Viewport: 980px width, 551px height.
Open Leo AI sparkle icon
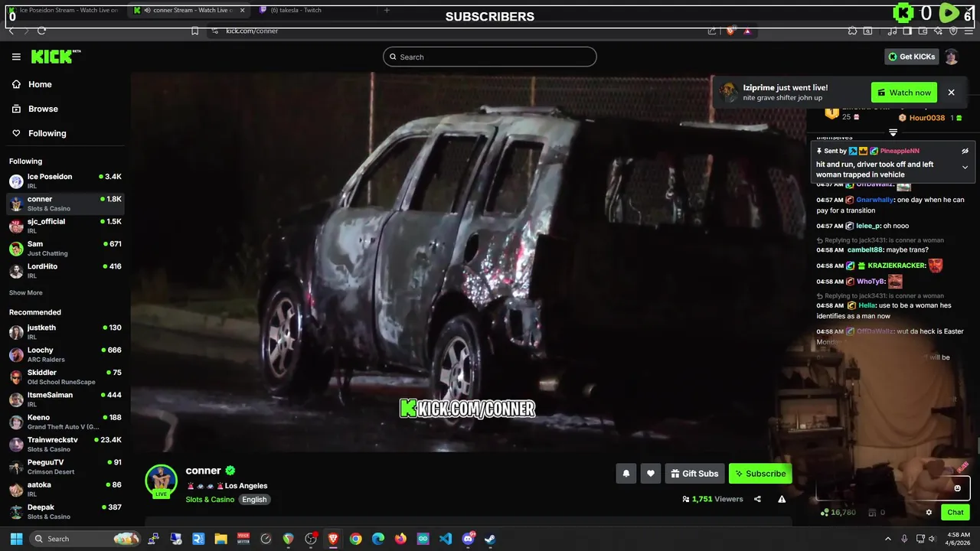(x=938, y=31)
